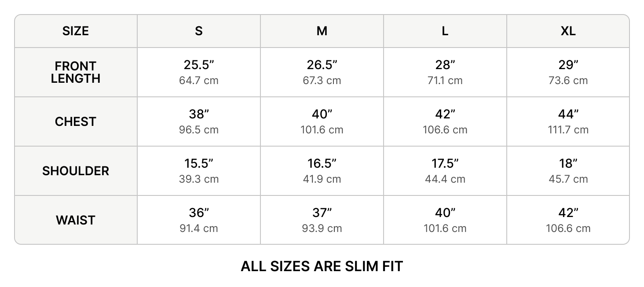Click the 25.5" front length value
The image size is (644, 287).
pyautogui.click(x=199, y=65)
